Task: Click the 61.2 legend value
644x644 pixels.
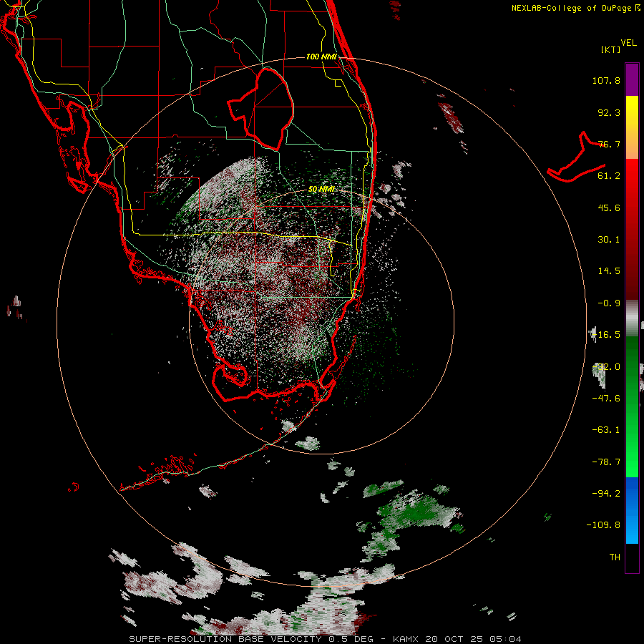Action: pyautogui.click(x=609, y=176)
